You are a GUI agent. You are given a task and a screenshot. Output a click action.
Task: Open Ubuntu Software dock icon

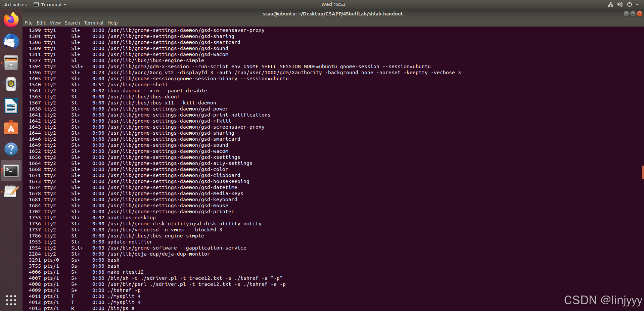click(x=11, y=128)
